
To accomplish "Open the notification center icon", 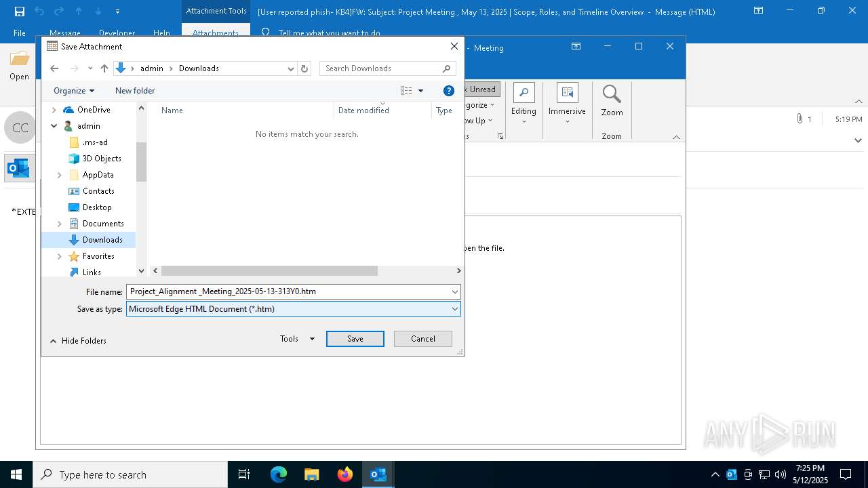I will click(x=846, y=474).
